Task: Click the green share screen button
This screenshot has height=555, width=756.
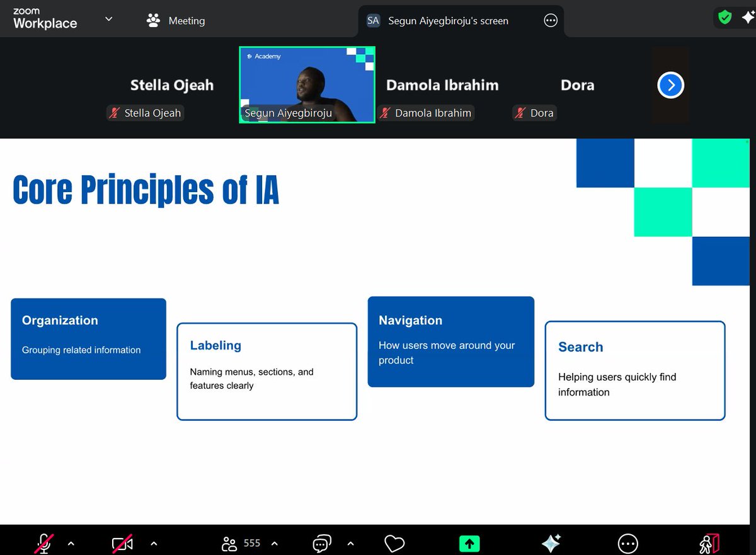Action: (x=469, y=543)
